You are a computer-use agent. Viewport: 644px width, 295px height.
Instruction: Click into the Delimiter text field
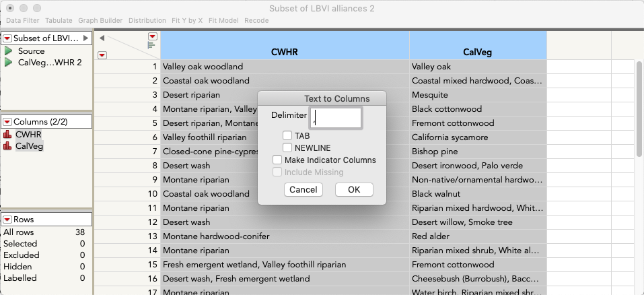[335, 118]
